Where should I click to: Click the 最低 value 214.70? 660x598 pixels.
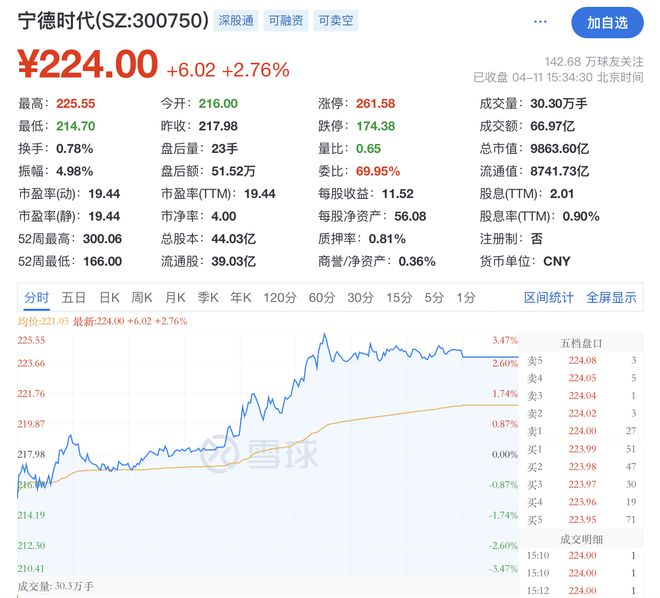tap(76, 126)
